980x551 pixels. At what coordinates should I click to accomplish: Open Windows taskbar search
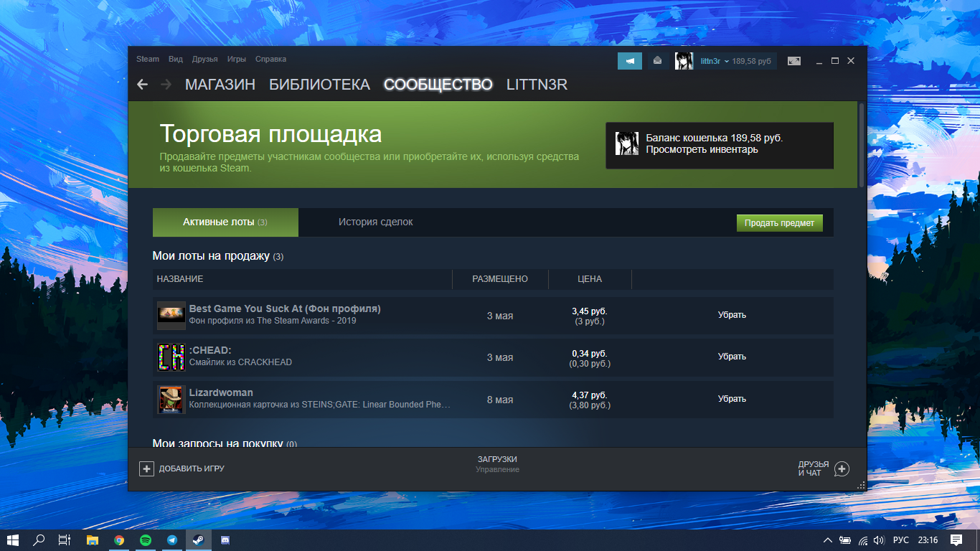point(39,540)
